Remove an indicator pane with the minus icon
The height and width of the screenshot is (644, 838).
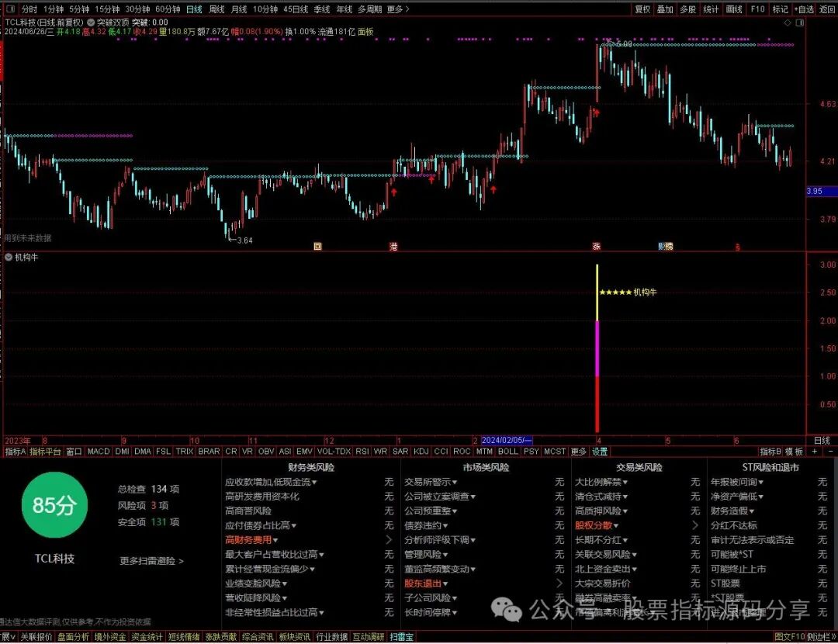(830, 452)
